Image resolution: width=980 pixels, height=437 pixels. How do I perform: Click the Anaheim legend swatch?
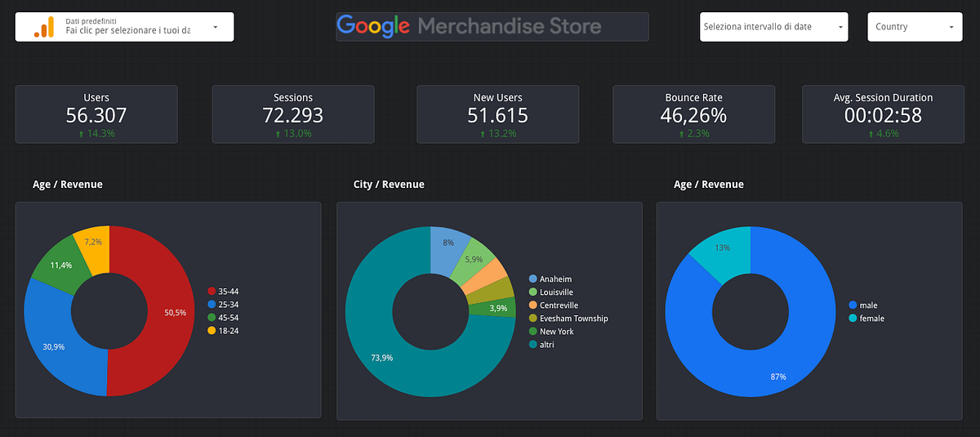click(x=533, y=279)
